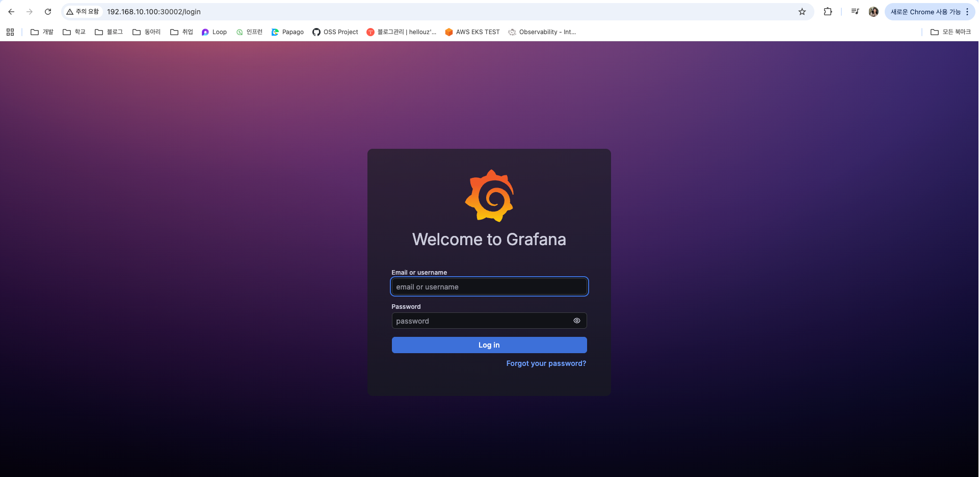Click the address bar URL
Viewport: 980px width, 477px height.
point(154,12)
